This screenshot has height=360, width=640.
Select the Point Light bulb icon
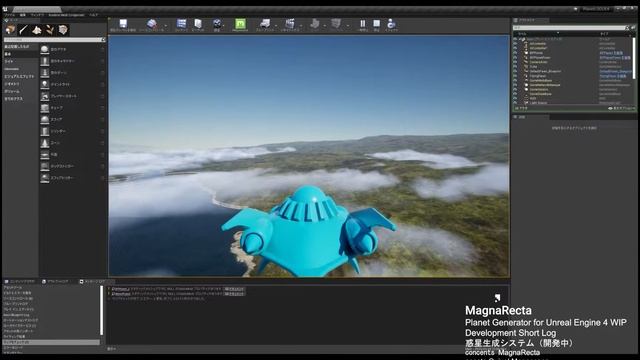click(44, 84)
